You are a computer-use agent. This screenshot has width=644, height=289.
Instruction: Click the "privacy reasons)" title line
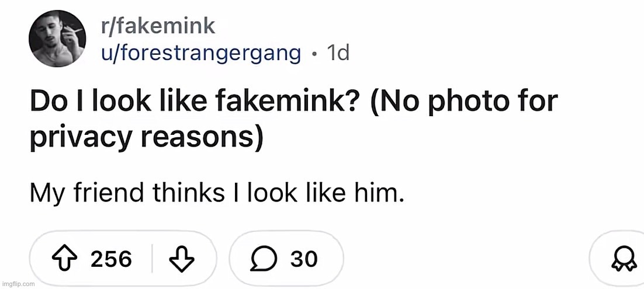click(146, 138)
